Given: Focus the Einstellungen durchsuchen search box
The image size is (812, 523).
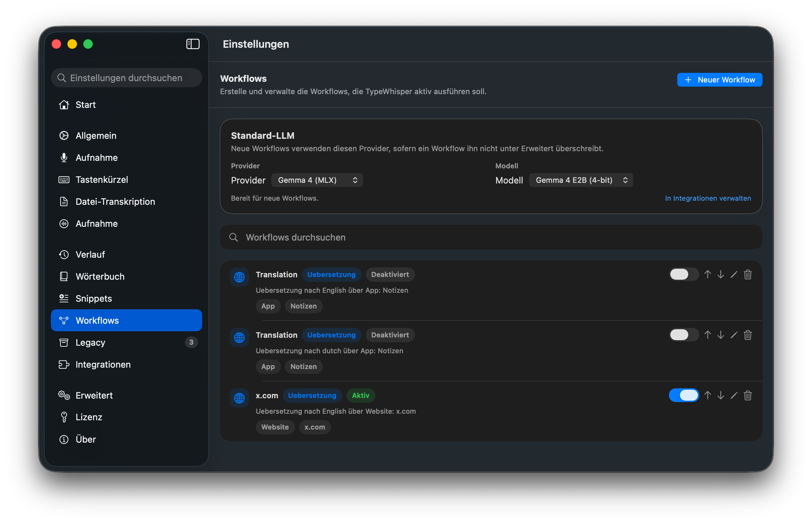Looking at the screenshot, I should tap(126, 78).
